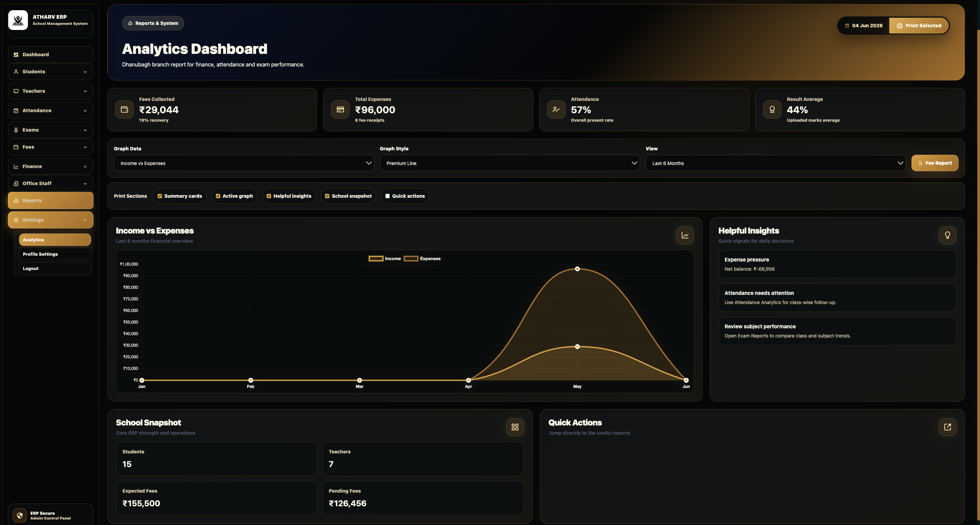Screen dimensions: 980x525
Task: Click the Result Average award icon
Action: point(772,109)
